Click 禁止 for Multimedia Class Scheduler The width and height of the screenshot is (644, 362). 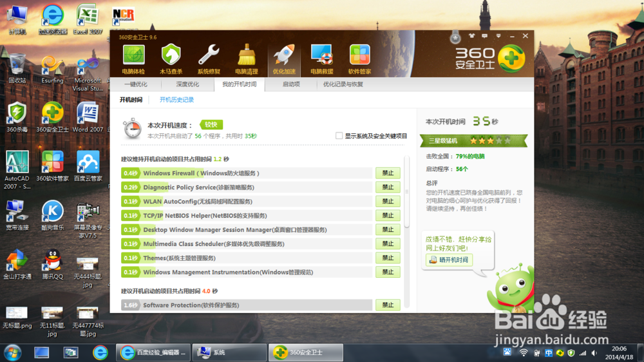388,243
